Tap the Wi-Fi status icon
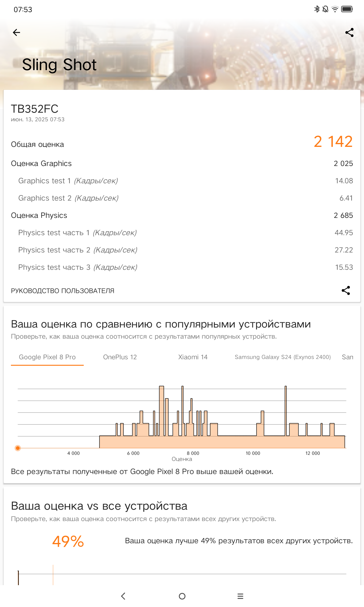 click(335, 9)
